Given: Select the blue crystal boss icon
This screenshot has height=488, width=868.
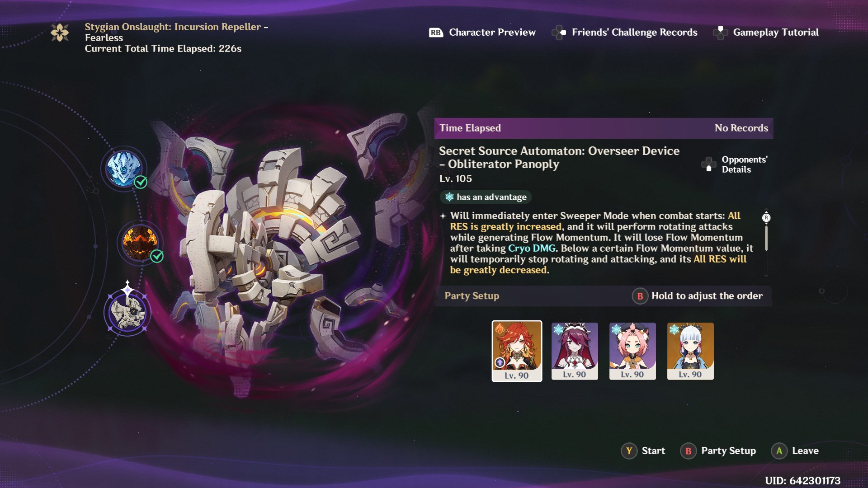Looking at the screenshot, I should pyautogui.click(x=123, y=169).
